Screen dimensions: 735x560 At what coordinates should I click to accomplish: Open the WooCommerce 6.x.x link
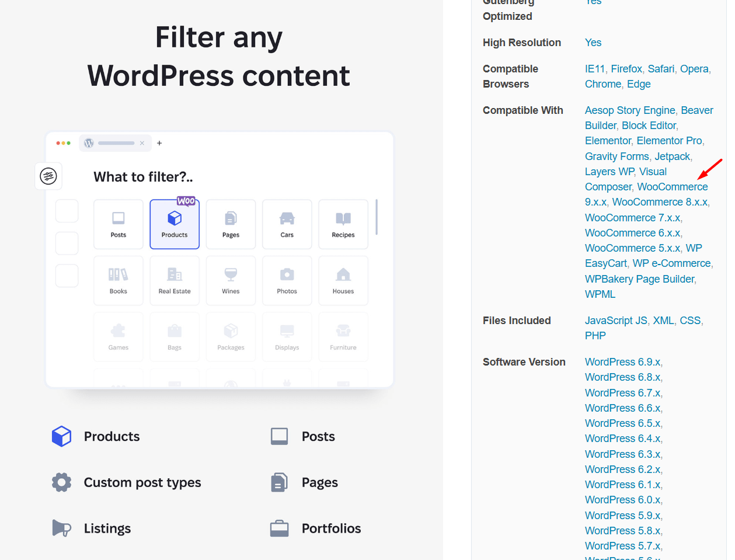coord(633,233)
